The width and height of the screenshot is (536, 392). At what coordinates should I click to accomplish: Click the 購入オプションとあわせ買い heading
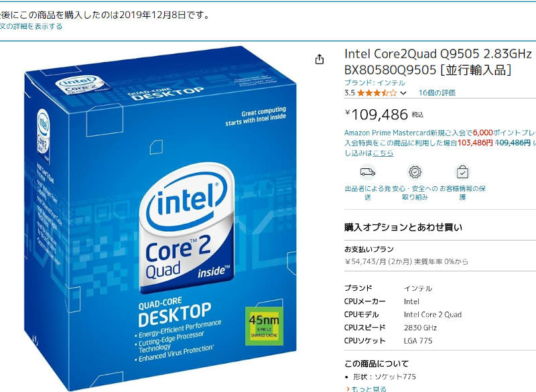(403, 227)
